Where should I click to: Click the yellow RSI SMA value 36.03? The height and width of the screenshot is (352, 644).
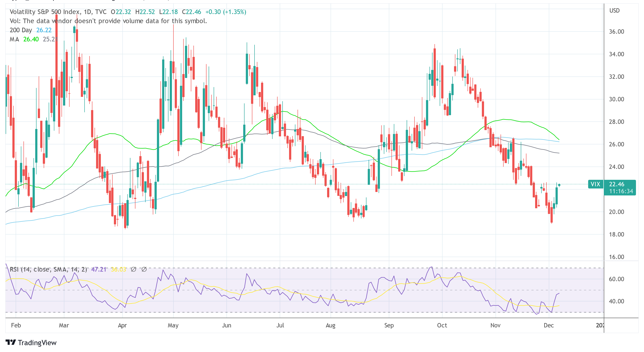[118, 269]
